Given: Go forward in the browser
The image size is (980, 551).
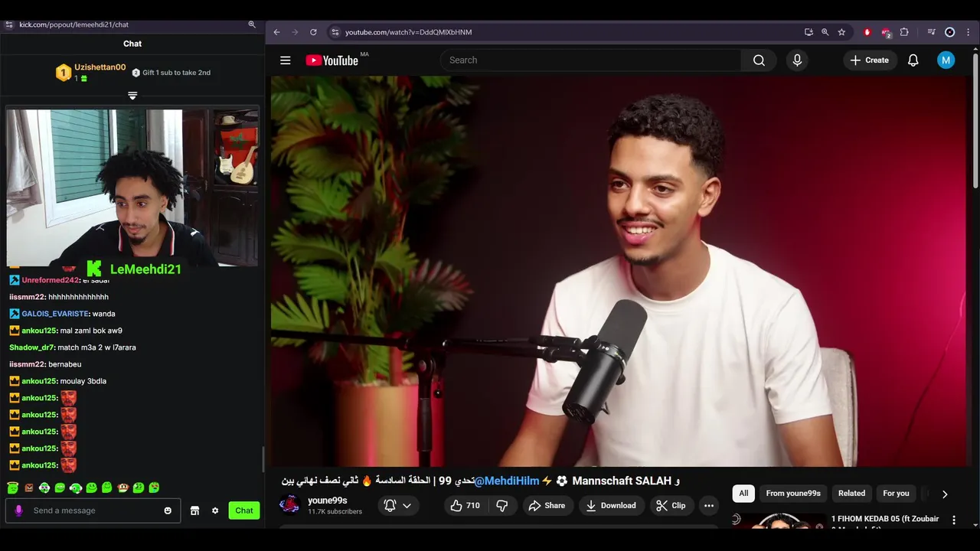Looking at the screenshot, I should coord(295,32).
